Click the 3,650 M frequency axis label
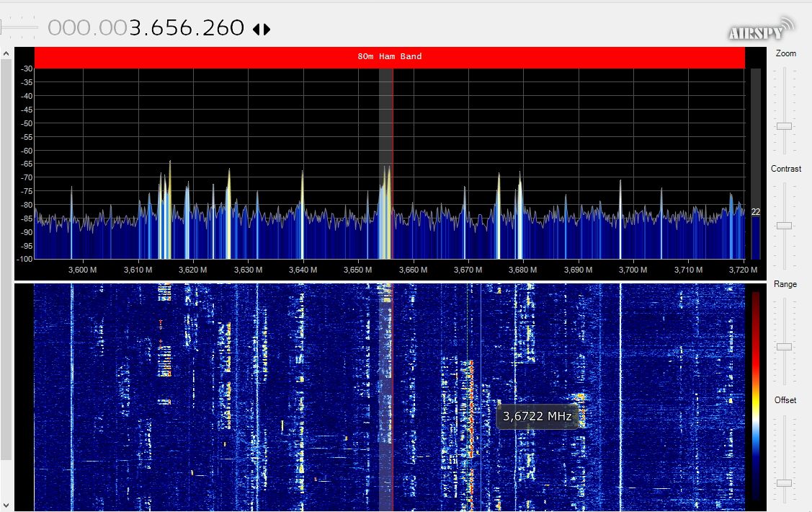Screen dimensions: 812x512 (x=358, y=270)
